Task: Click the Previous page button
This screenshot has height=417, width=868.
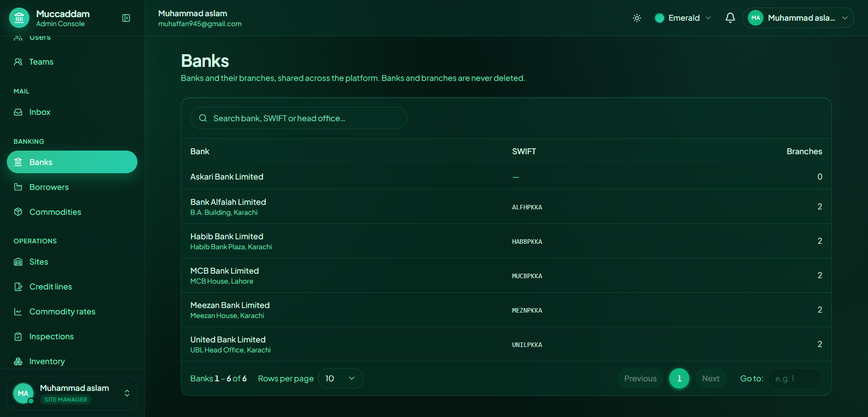Action: pyautogui.click(x=640, y=378)
